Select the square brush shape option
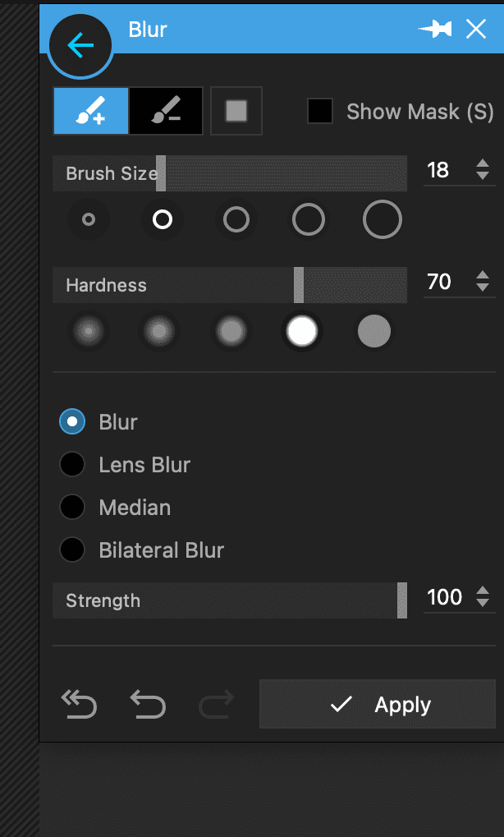Image resolution: width=504 pixels, height=837 pixels. (x=236, y=111)
